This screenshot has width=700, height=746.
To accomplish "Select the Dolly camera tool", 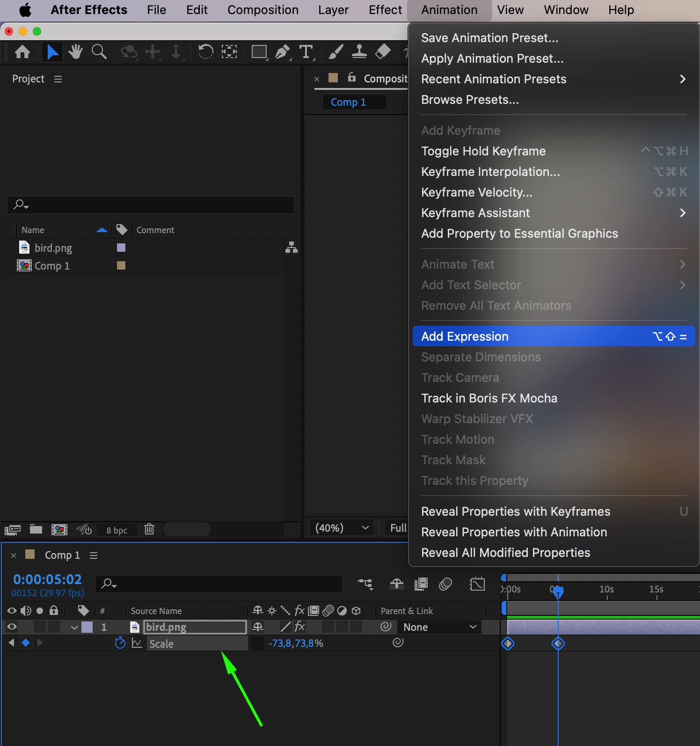I will pyautogui.click(x=176, y=51).
